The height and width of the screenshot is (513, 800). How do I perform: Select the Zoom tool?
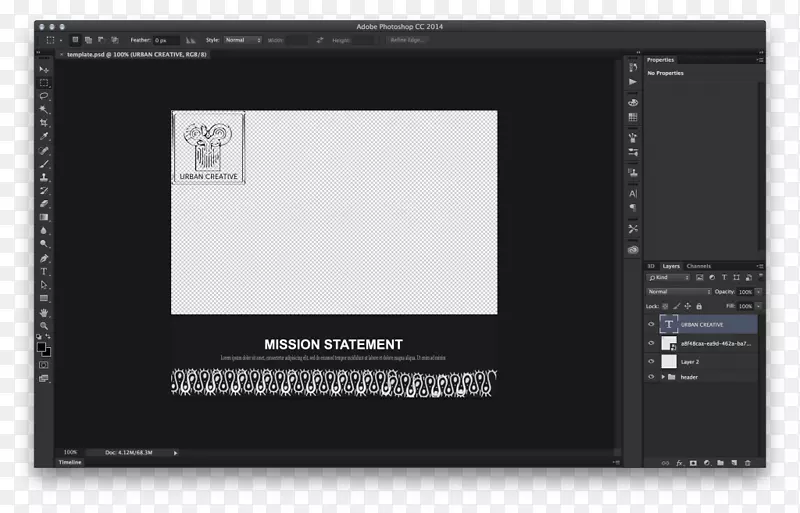pos(44,326)
